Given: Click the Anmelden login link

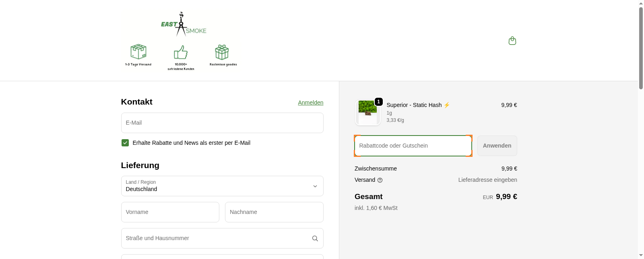Looking at the screenshot, I should coord(310,103).
